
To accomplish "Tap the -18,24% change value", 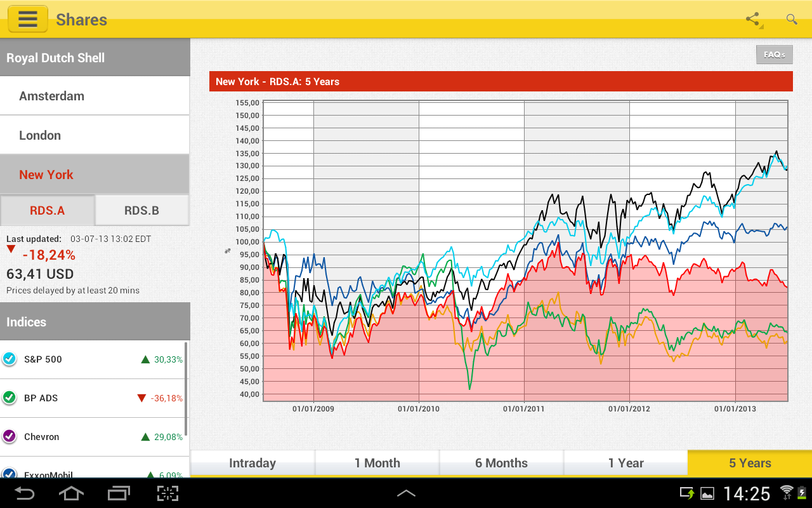I will pos(49,255).
